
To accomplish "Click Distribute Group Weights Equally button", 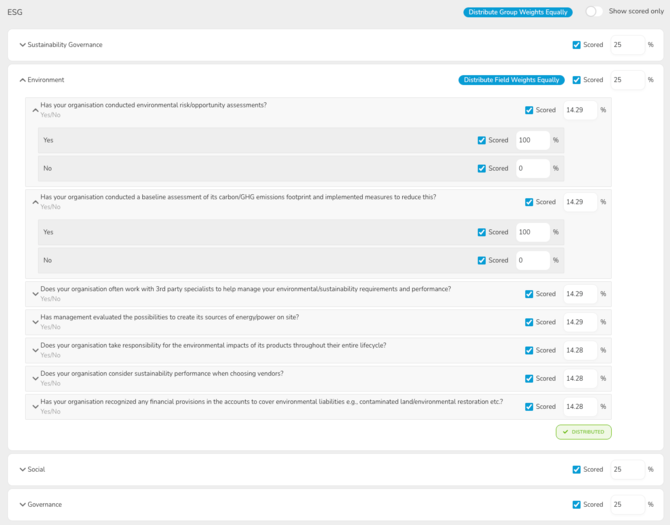I will (x=517, y=12).
